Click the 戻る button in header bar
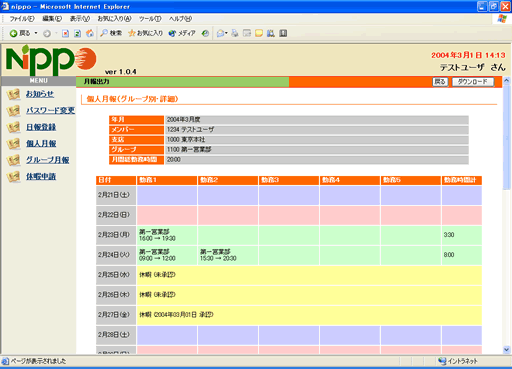The image size is (512, 369). (440, 82)
